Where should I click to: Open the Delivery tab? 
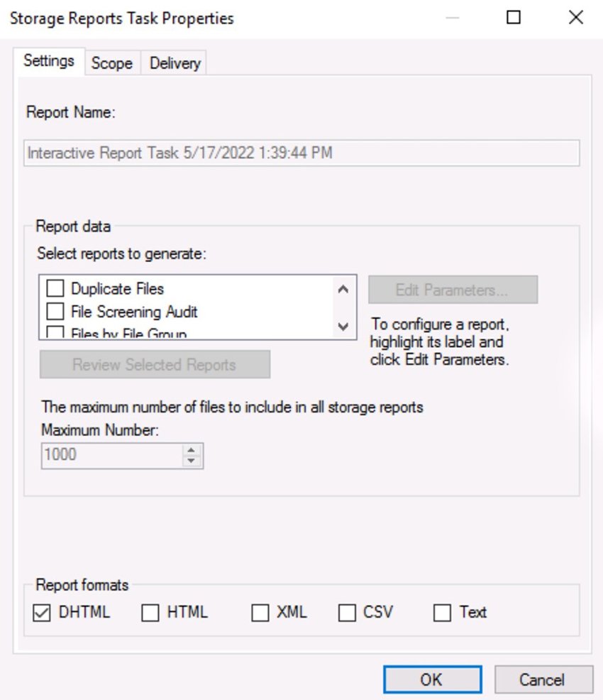[174, 63]
